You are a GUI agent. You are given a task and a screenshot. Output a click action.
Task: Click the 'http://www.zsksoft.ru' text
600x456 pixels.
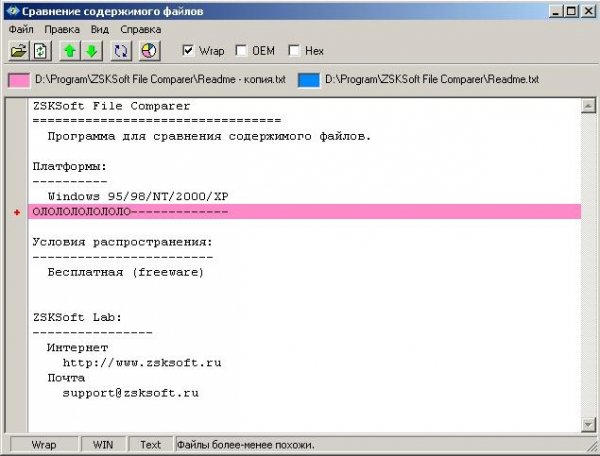tap(142, 363)
